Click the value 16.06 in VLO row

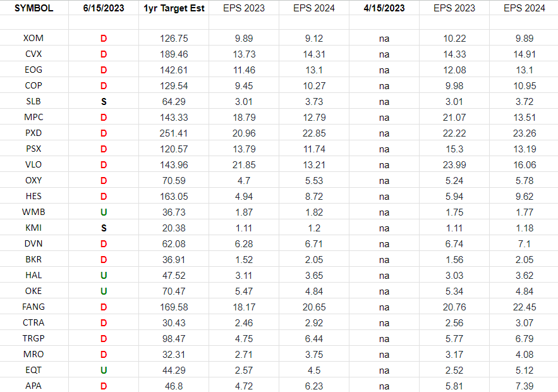click(x=525, y=165)
